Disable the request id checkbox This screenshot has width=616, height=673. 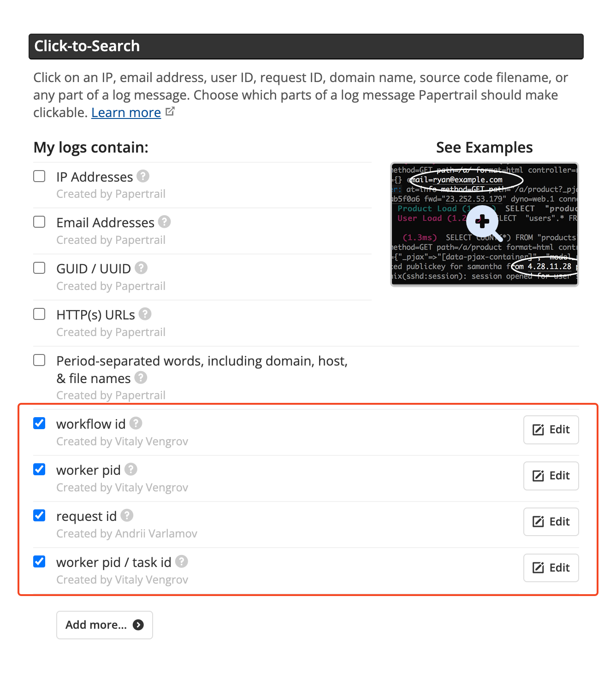point(39,515)
